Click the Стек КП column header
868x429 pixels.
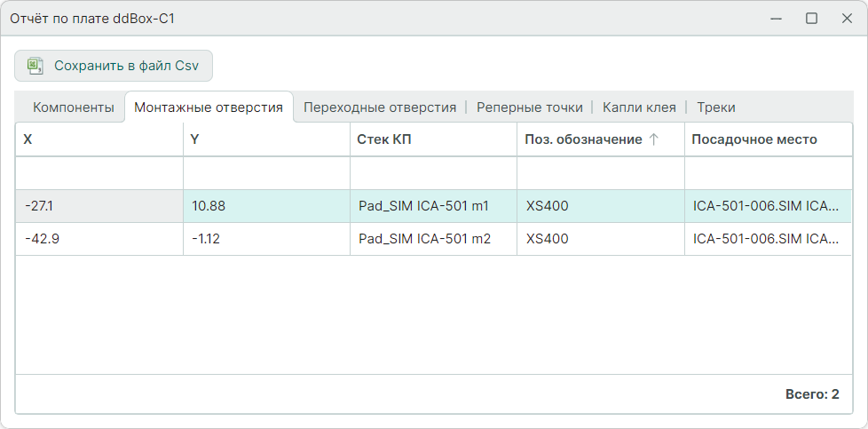coord(432,139)
